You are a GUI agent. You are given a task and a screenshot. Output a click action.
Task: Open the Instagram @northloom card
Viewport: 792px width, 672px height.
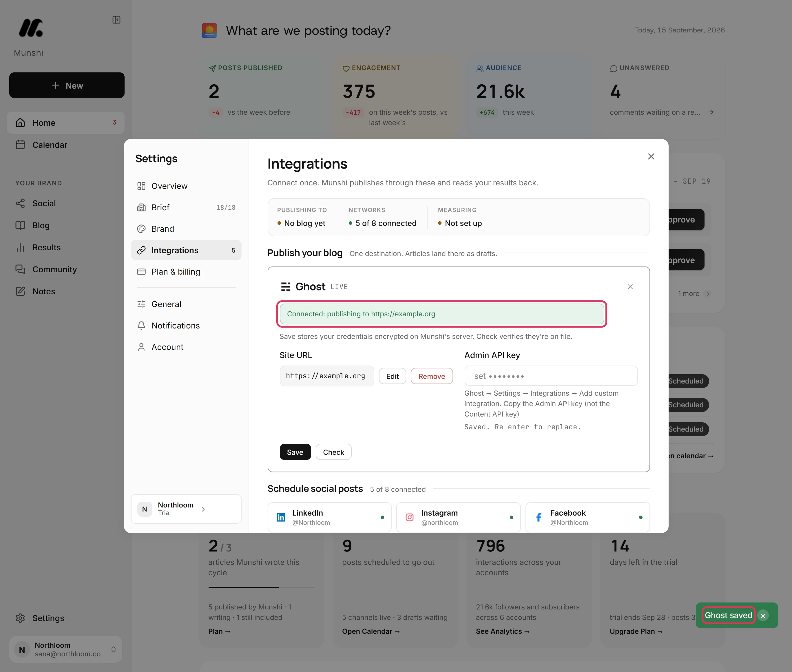coord(458,517)
